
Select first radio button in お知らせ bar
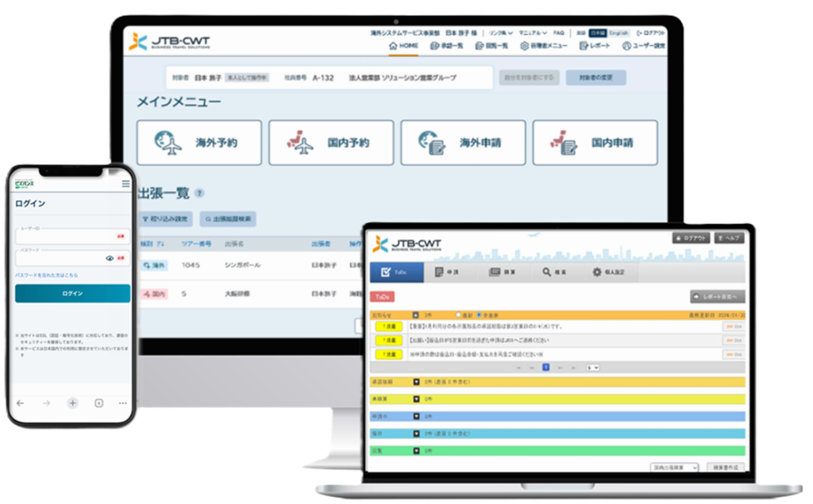(x=458, y=315)
